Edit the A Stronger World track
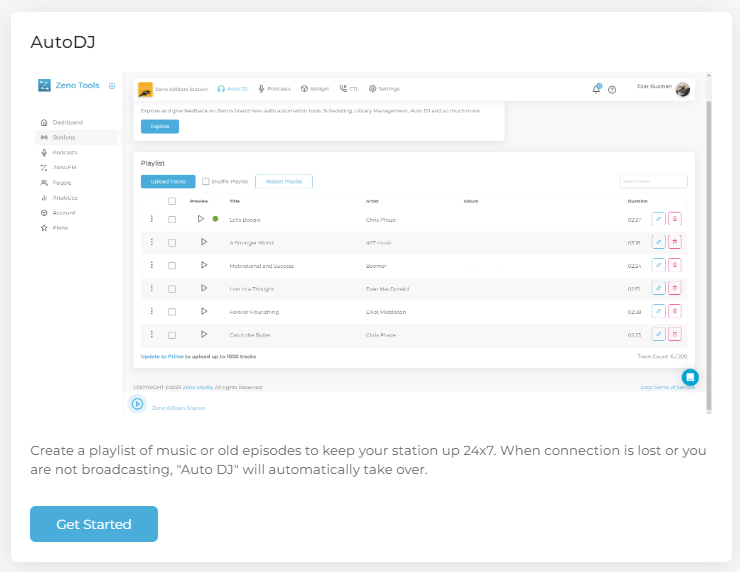Image resolution: width=740 pixels, height=572 pixels. click(658, 242)
